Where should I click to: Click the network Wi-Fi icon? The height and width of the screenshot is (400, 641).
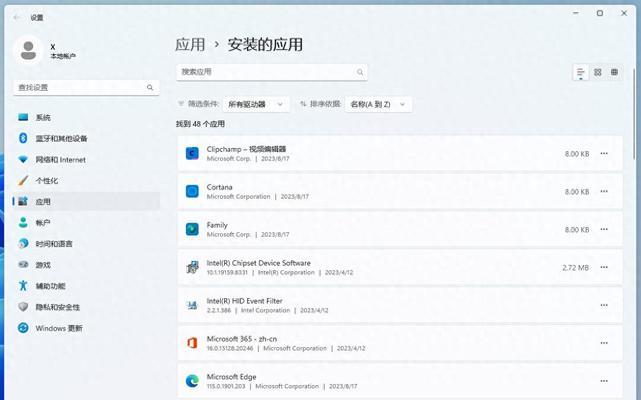click(x=23, y=160)
